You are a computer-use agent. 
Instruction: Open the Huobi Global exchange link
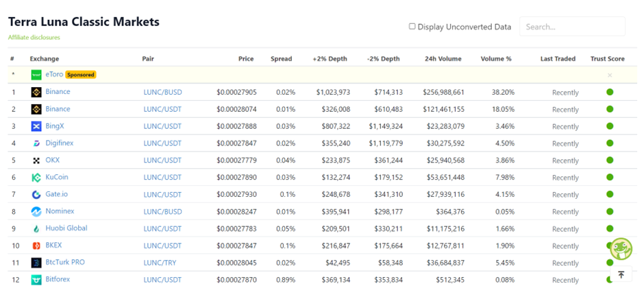coord(66,228)
